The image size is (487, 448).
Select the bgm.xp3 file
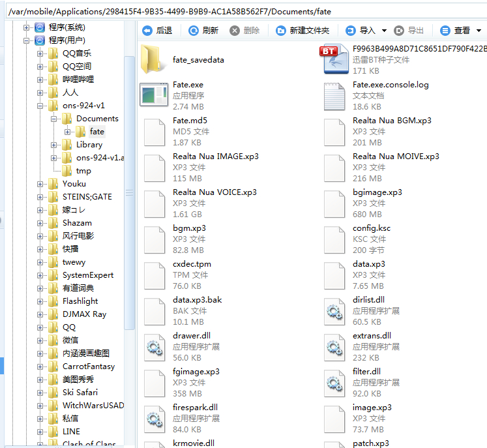click(x=175, y=239)
